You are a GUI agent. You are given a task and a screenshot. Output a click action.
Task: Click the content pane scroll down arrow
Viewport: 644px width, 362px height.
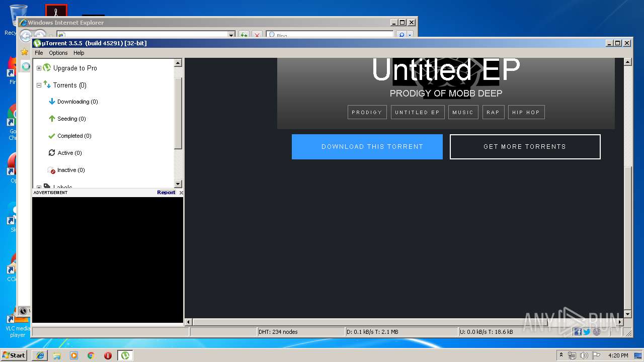[627, 314]
